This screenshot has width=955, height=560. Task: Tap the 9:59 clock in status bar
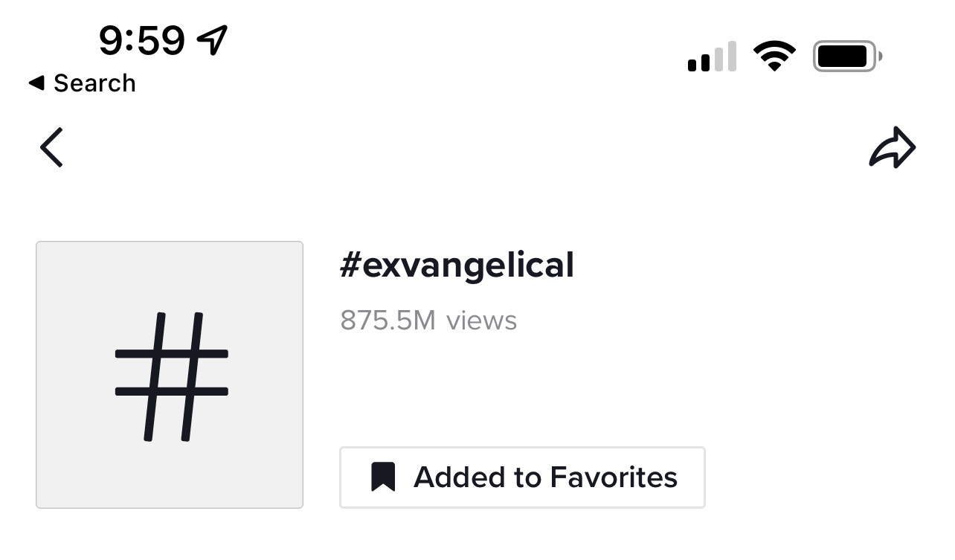coord(141,40)
